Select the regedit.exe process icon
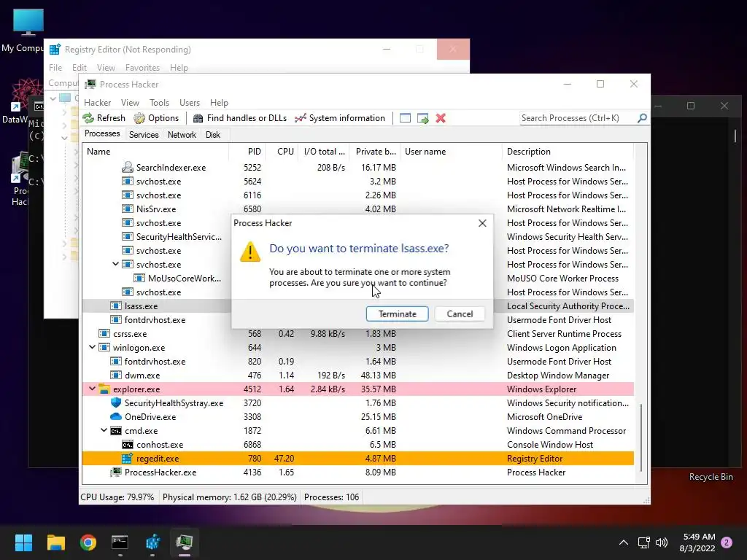Screen dimensions: 747x560 (127, 458)
